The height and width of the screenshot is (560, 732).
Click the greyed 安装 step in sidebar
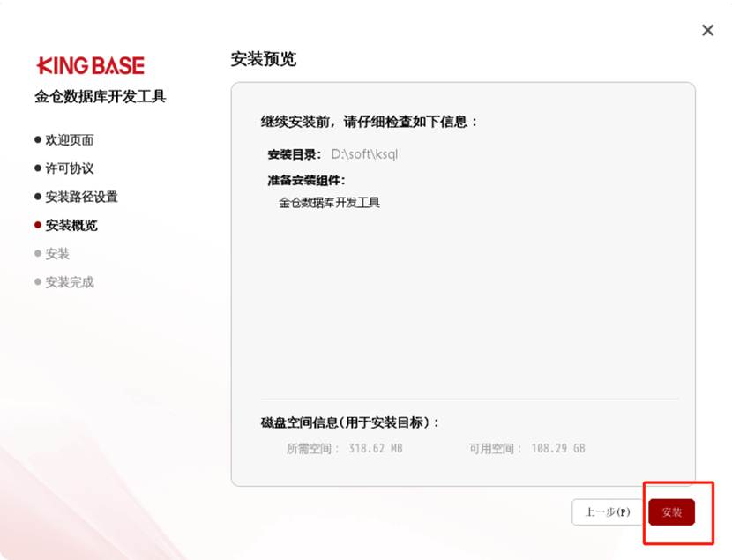(x=57, y=254)
